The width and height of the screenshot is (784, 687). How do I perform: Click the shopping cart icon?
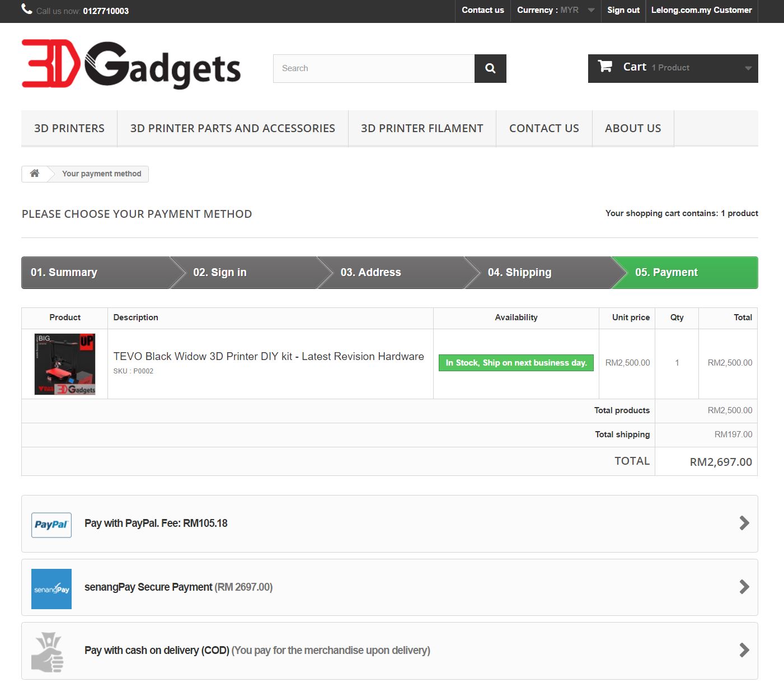(605, 66)
